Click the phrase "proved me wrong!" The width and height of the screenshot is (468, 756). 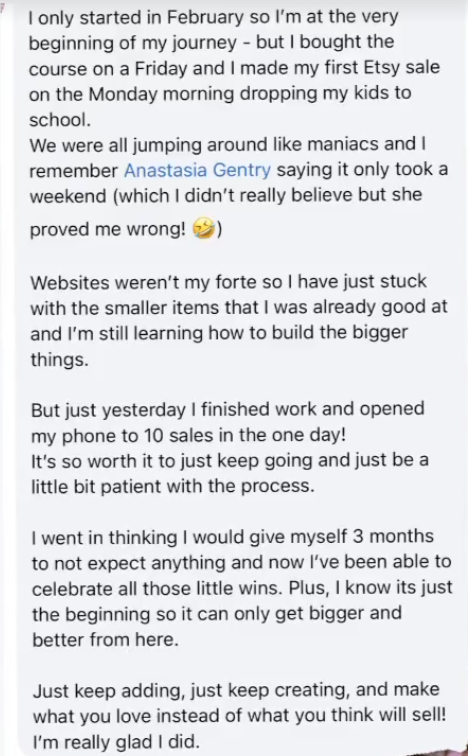(x=108, y=230)
